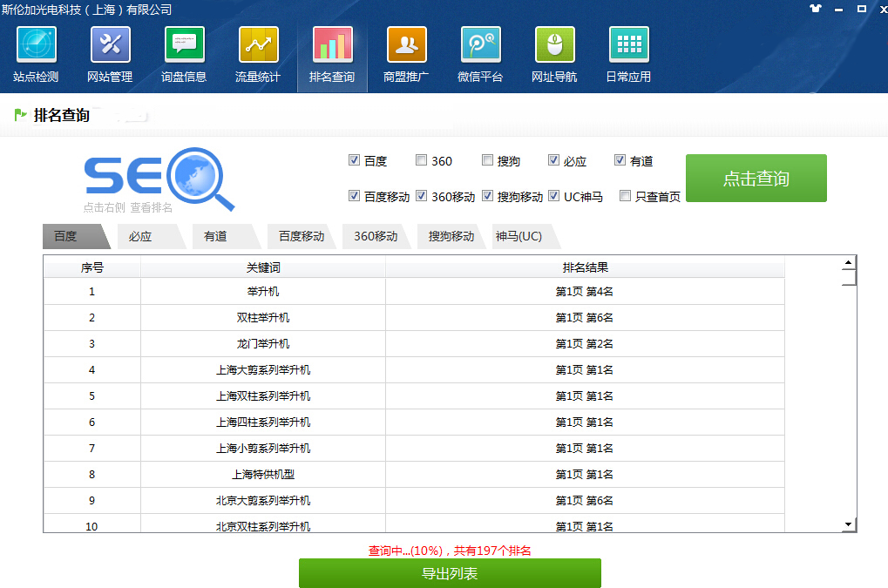The height and width of the screenshot is (588, 888).
Task: Click the 导出列表 export button
Action: pos(450,573)
